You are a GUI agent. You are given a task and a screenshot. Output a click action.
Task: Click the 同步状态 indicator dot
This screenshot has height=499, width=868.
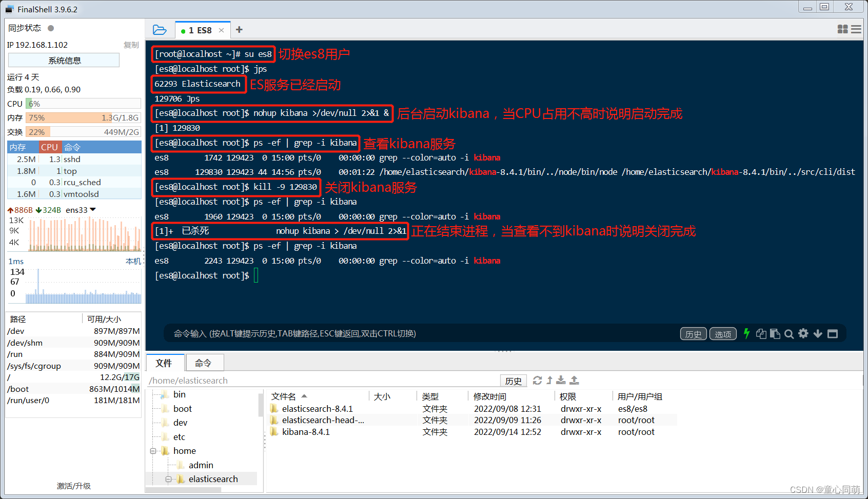coord(51,28)
